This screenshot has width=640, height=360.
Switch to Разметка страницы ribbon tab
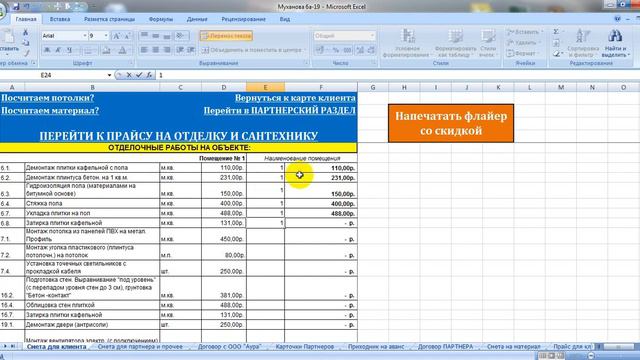point(109,19)
